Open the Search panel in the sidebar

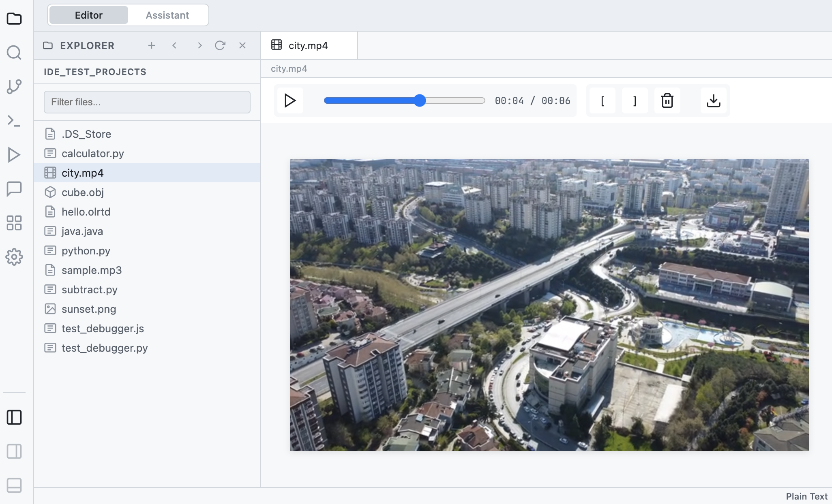coord(15,53)
